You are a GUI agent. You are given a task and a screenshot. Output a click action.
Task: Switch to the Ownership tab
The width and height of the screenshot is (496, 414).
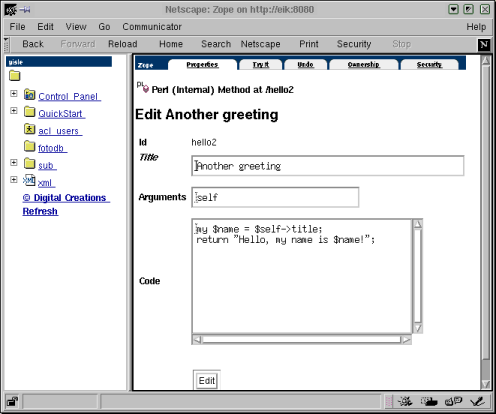[364, 65]
